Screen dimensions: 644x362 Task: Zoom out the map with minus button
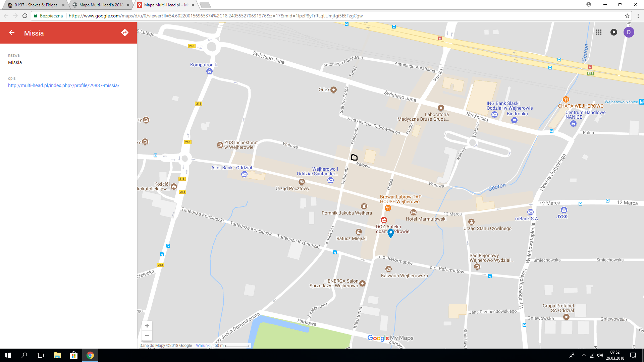[147, 336]
